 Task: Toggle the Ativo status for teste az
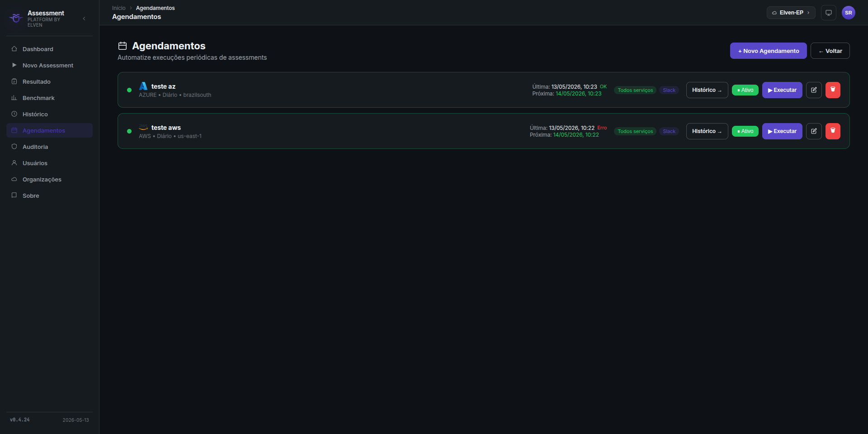click(x=745, y=90)
